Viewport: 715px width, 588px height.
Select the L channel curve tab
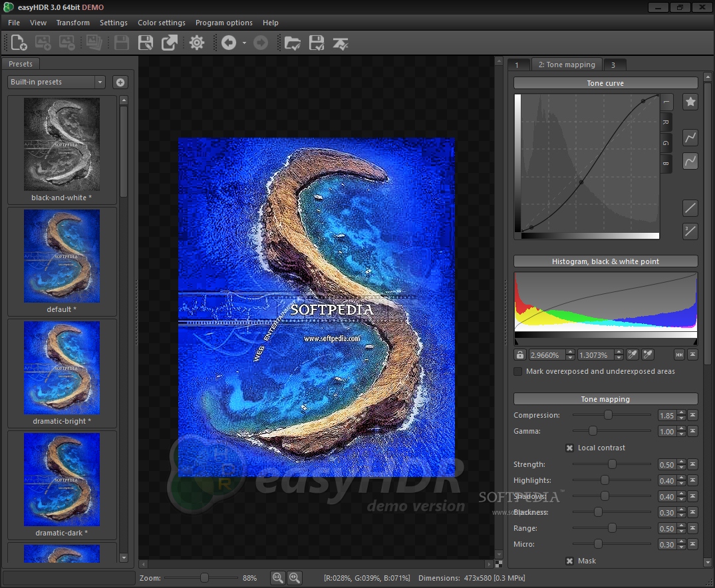[666, 101]
